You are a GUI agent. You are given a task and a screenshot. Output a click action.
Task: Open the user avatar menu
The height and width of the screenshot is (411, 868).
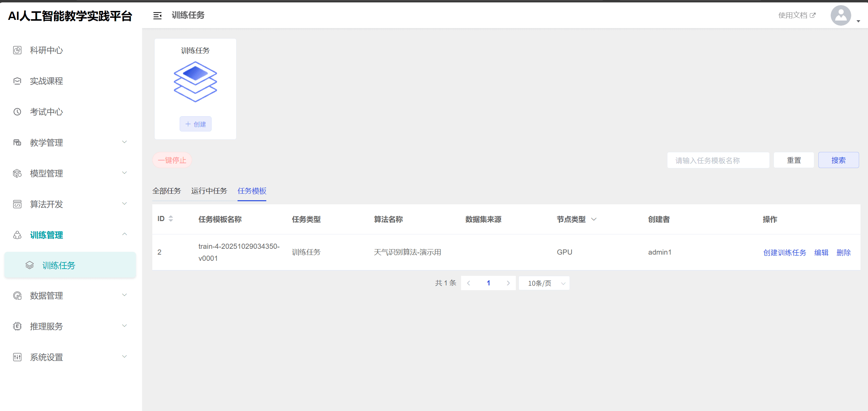tap(841, 16)
